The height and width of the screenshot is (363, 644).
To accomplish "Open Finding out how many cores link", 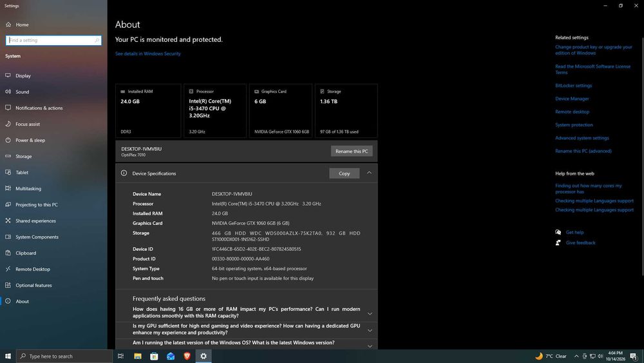I will 589,189.
